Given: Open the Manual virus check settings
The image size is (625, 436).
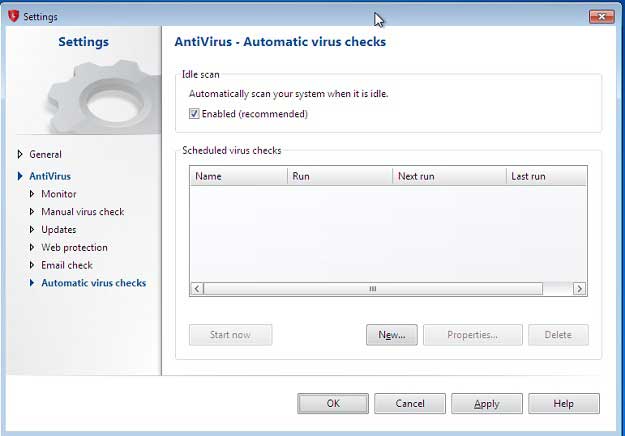Looking at the screenshot, I should click(x=83, y=212).
